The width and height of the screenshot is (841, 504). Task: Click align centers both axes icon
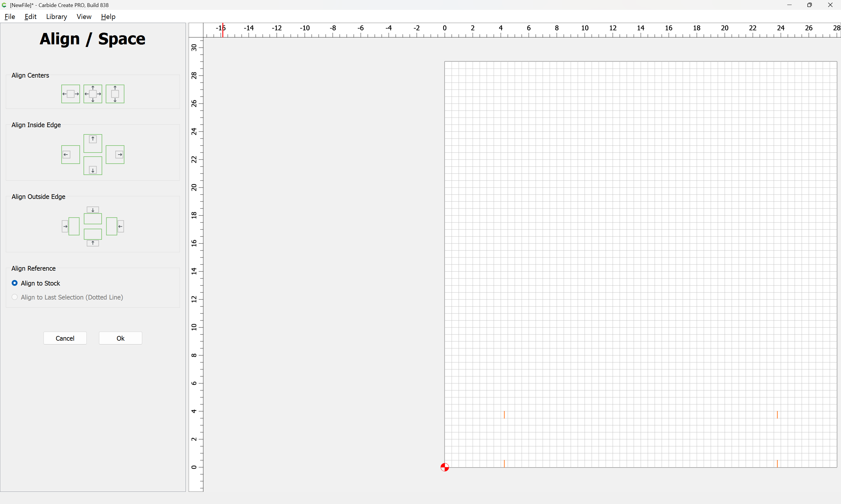click(x=93, y=94)
